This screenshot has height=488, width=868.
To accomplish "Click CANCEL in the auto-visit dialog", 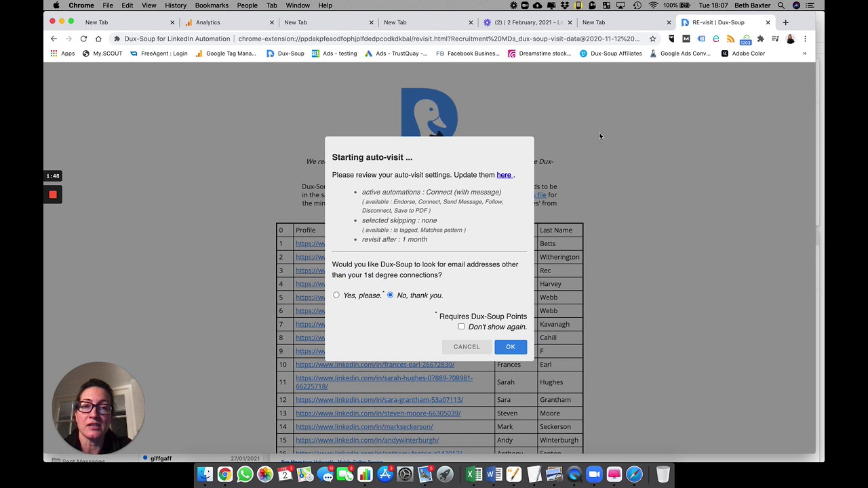I will [467, 346].
